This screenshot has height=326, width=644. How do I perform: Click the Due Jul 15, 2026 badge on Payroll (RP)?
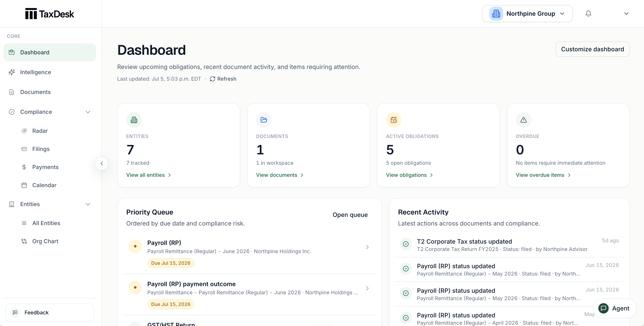pyautogui.click(x=171, y=263)
